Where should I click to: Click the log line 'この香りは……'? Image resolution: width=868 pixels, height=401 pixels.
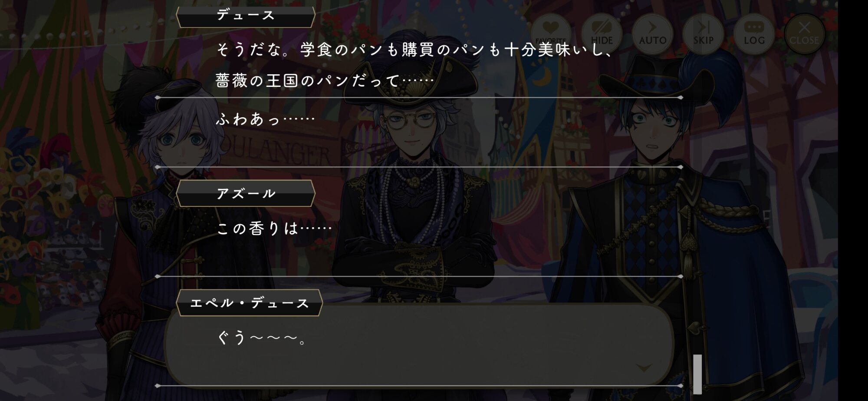click(x=274, y=229)
